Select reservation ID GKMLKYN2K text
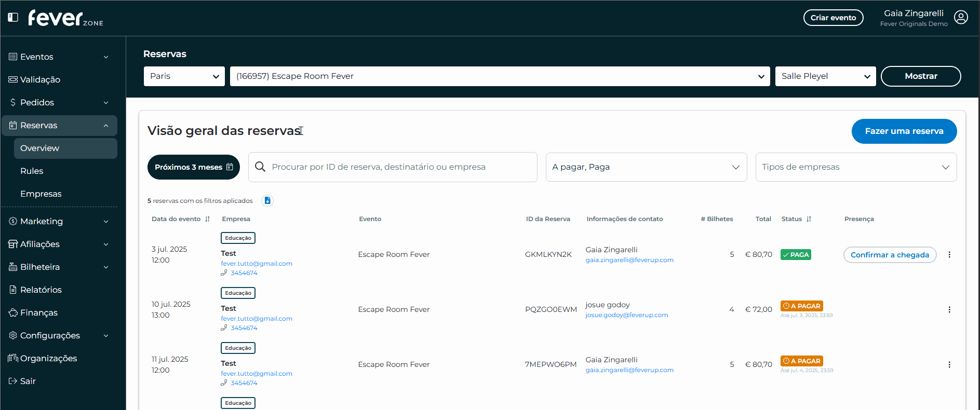 click(x=548, y=255)
